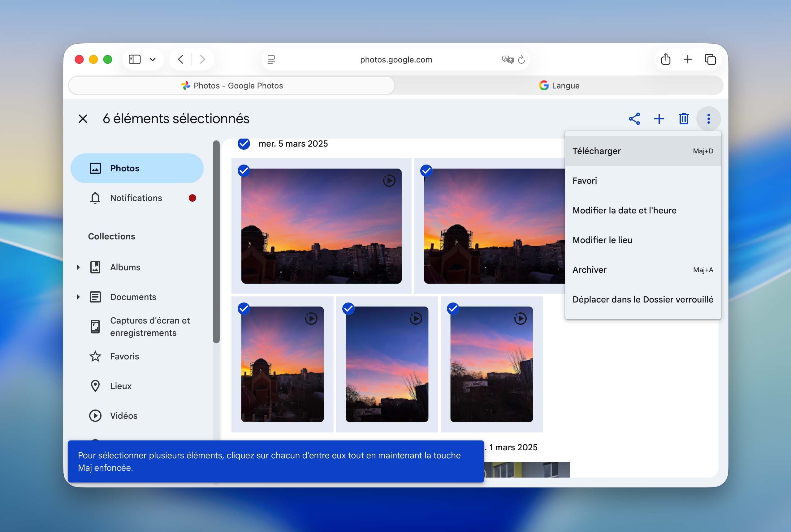This screenshot has width=791, height=532.
Task: Deselect first landscape sunset photo checkmark
Action: pyautogui.click(x=244, y=170)
